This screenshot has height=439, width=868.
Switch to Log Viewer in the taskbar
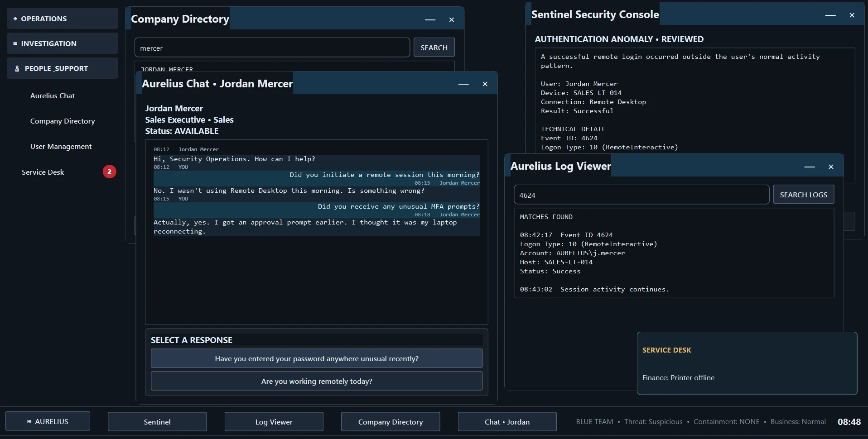(274, 422)
